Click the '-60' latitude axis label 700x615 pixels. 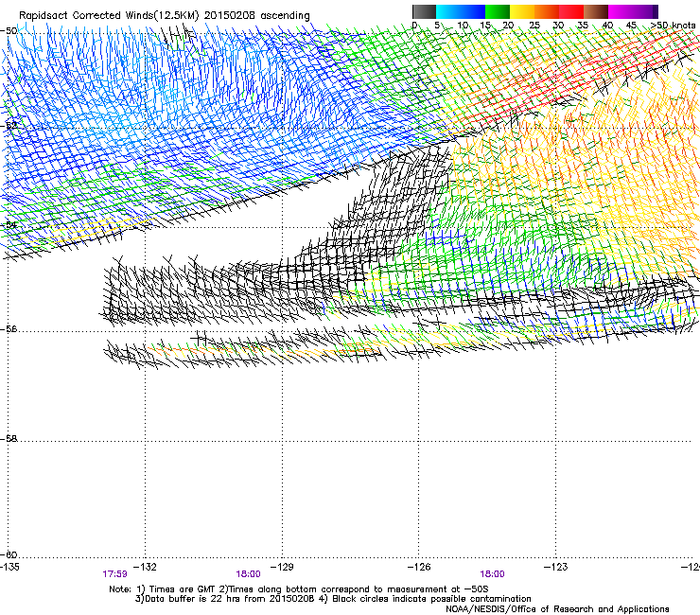[x=9, y=555]
